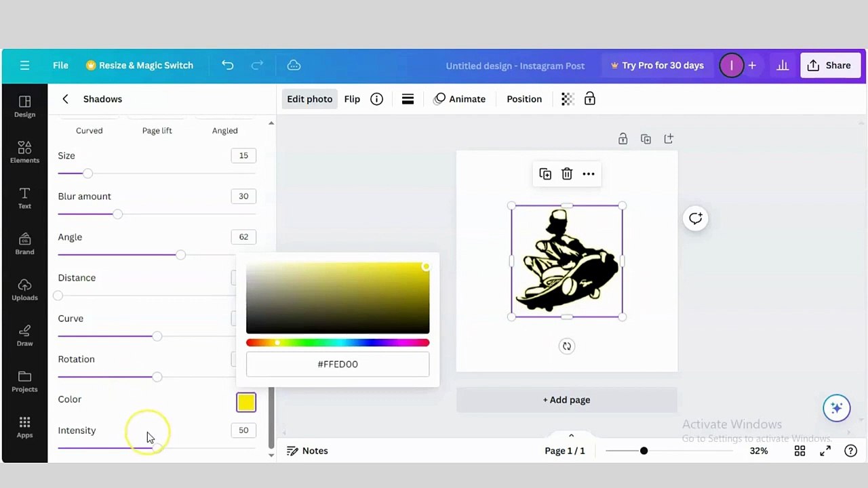Click the redo arrow icon

tap(257, 65)
